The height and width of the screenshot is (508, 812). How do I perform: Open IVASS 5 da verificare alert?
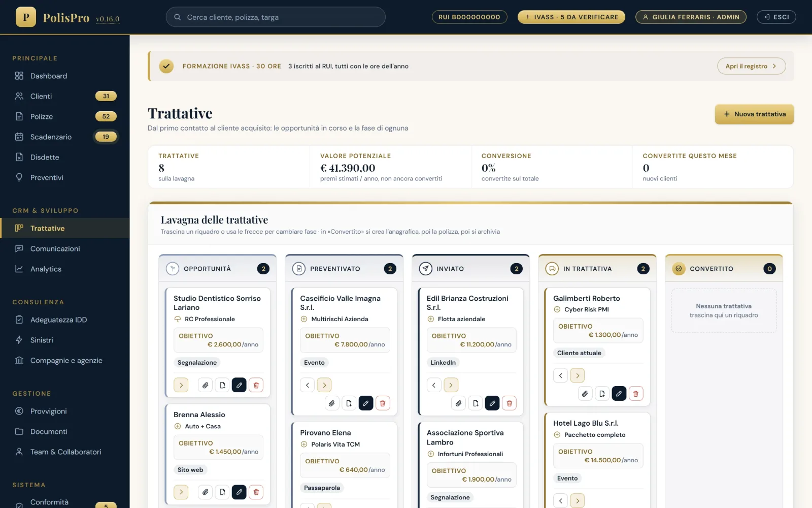[571, 17]
